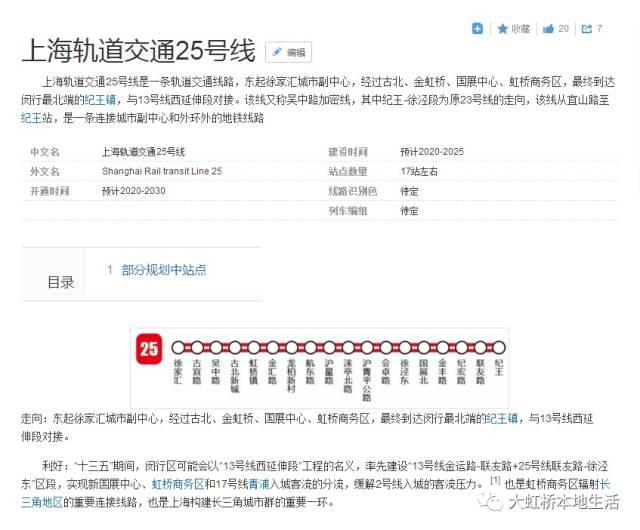Open the 纪王镇 link in intro paragraph
This screenshot has width=640, height=530.
tap(98, 101)
